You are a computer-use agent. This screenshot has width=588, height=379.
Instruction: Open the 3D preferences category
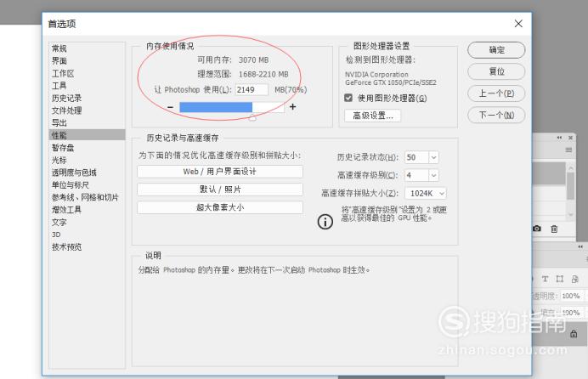[56, 235]
